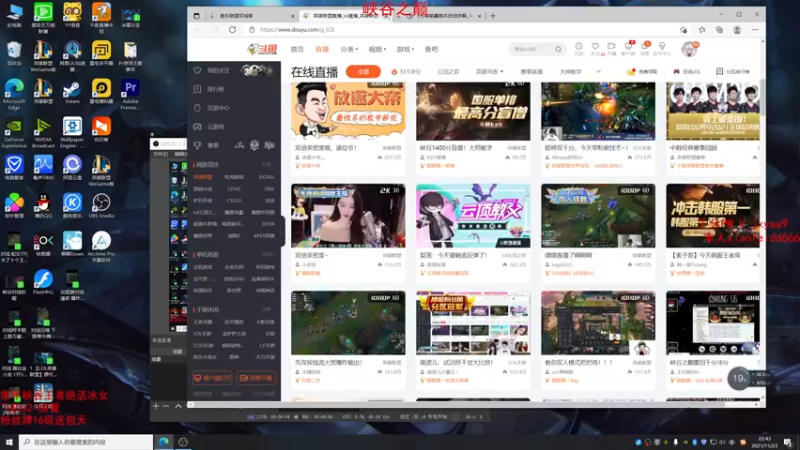Open the Douyu logo home link

(x=262, y=49)
